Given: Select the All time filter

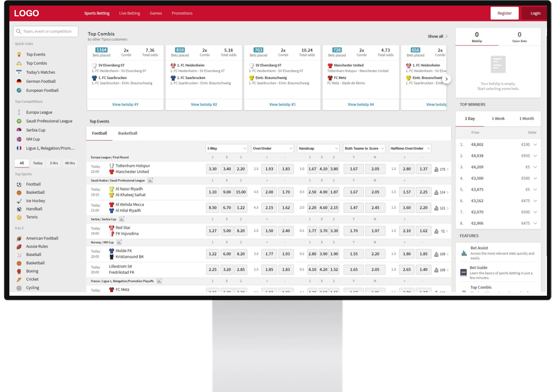Looking at the screenshot, I should point(22,163).
